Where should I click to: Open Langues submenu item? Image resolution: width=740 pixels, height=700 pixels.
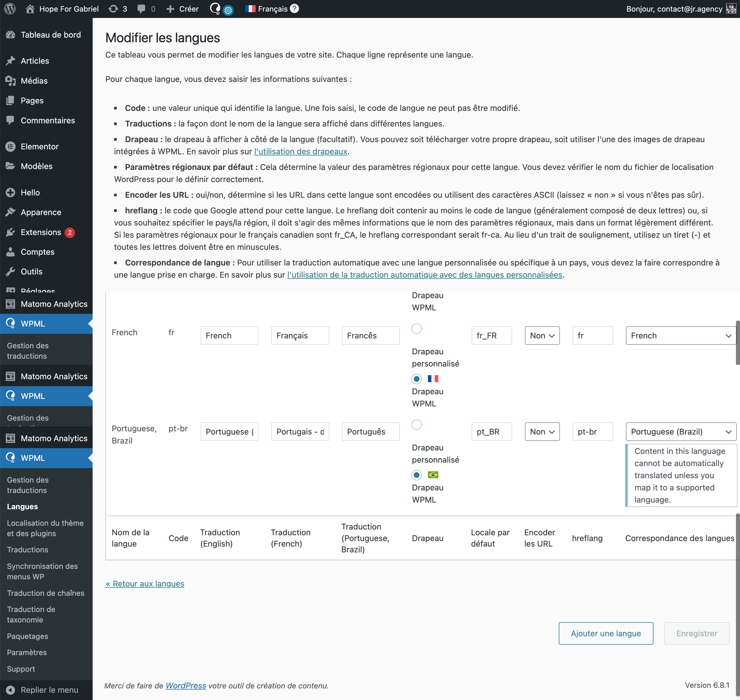point(22,506)
